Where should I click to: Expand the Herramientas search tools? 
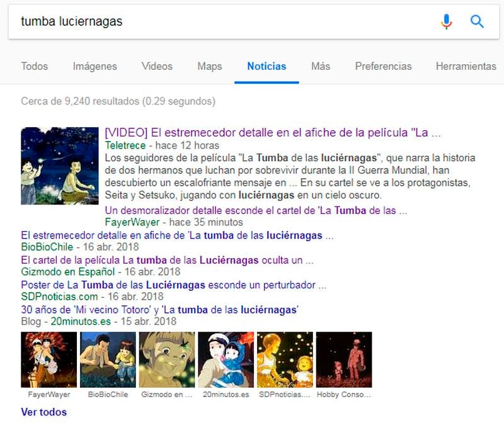(466, 66)
